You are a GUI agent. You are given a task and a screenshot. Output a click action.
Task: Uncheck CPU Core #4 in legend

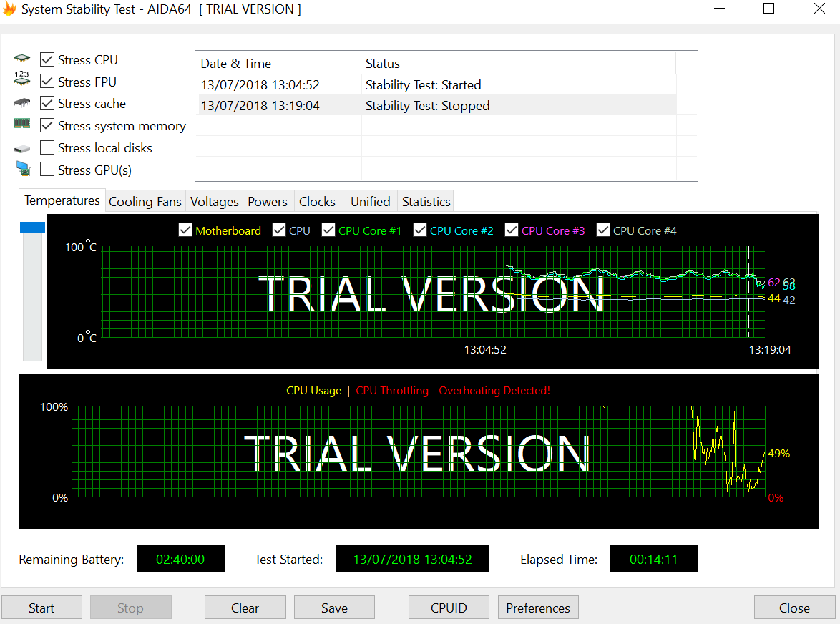[x=603, y=230]
